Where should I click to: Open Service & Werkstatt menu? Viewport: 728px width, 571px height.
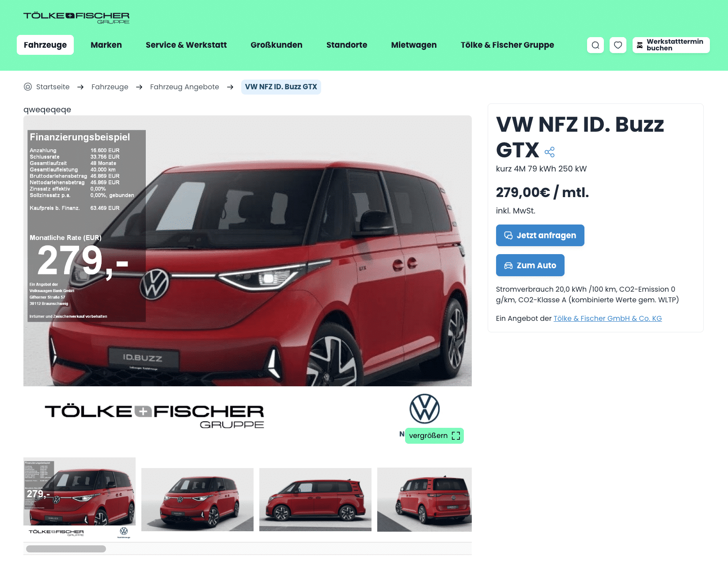[x=186, y=45]
